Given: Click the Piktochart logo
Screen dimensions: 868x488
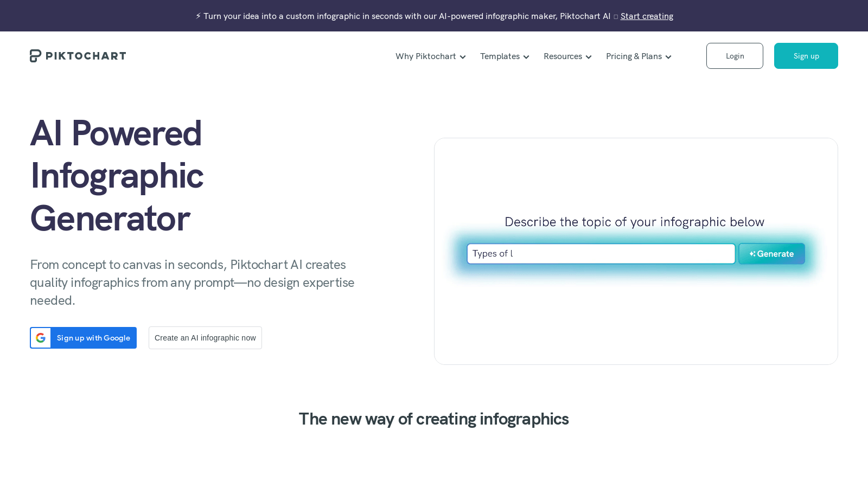Looking at the screenshot, I should [78, 56].
